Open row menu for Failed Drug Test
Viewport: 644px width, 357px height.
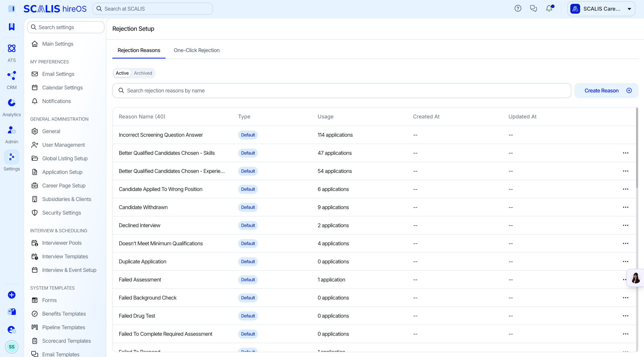point(625,316)
